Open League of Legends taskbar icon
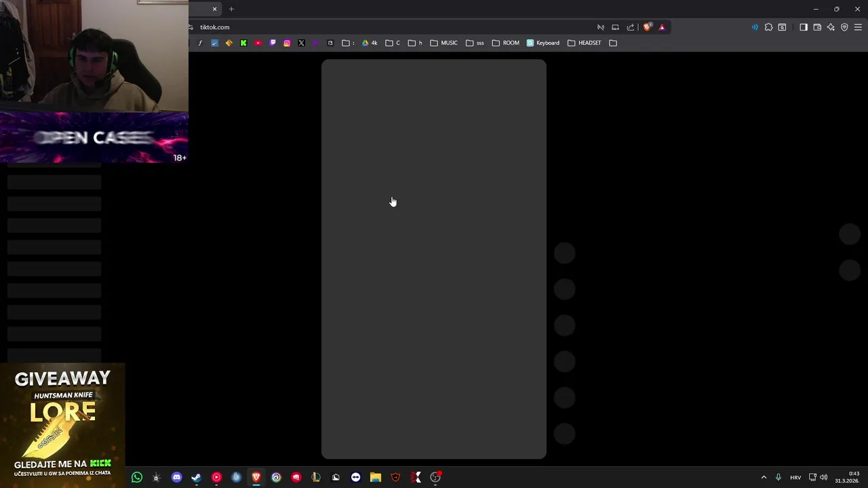868x488 pixels. (316, 477)
